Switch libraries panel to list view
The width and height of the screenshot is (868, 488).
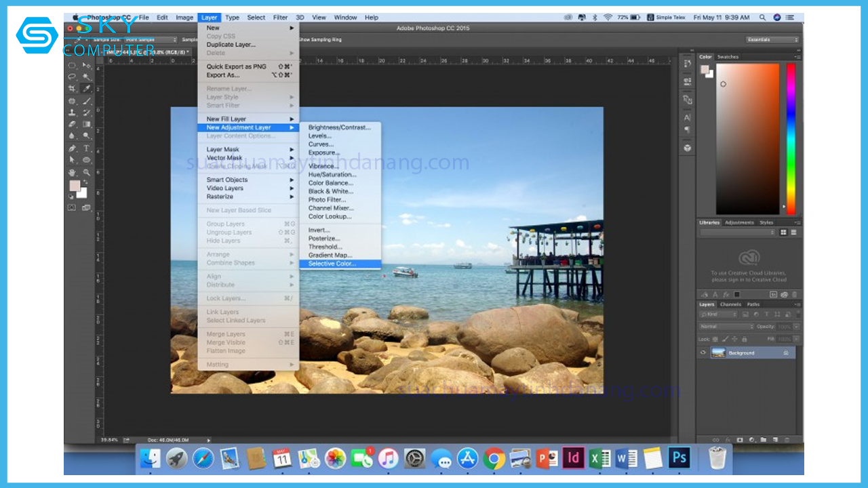(793, 232)
